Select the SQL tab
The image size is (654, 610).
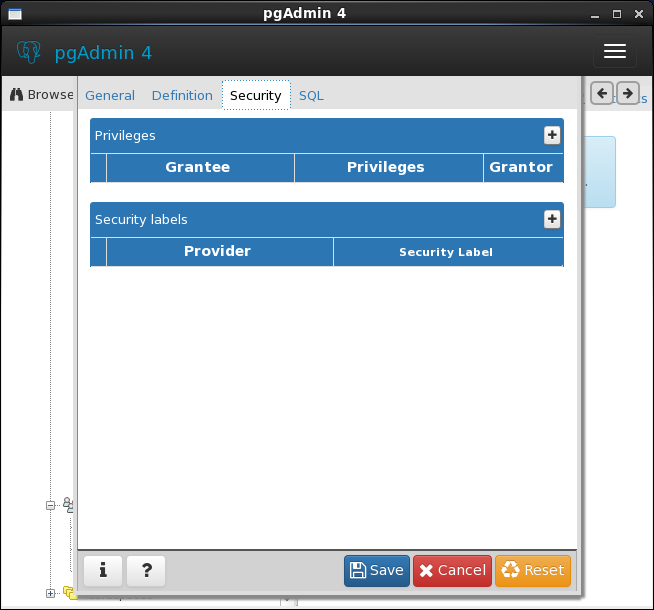[x=311, y=95]
